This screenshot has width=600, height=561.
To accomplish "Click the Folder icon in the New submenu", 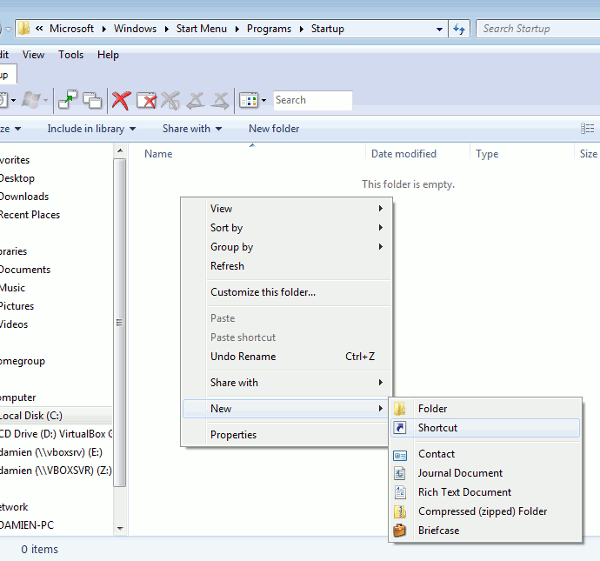I will pyautogui.click(x=400, y=409).
